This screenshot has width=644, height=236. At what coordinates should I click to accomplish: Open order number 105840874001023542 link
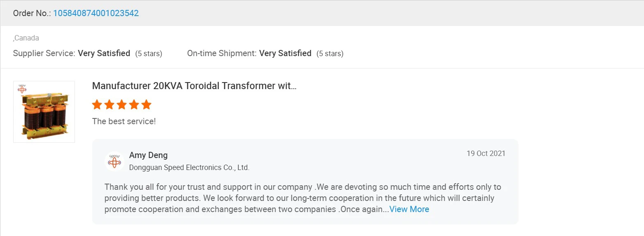96,13
